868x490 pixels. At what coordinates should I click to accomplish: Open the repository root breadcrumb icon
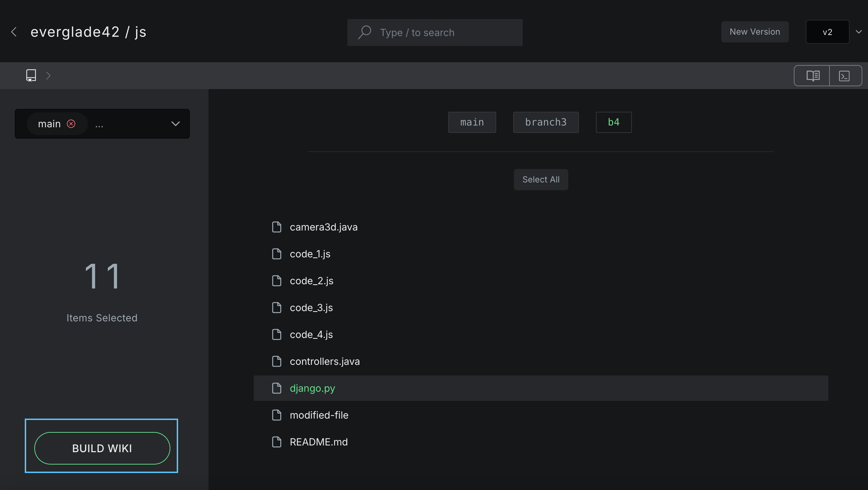click(x=31, y=75)
